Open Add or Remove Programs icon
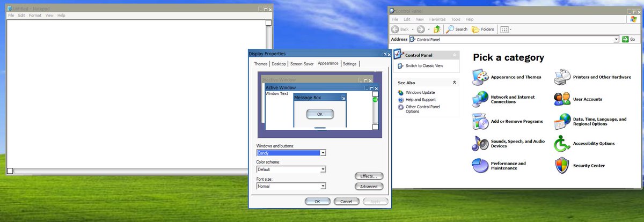Screen dimensions: 644x222 tap(480, 122)
